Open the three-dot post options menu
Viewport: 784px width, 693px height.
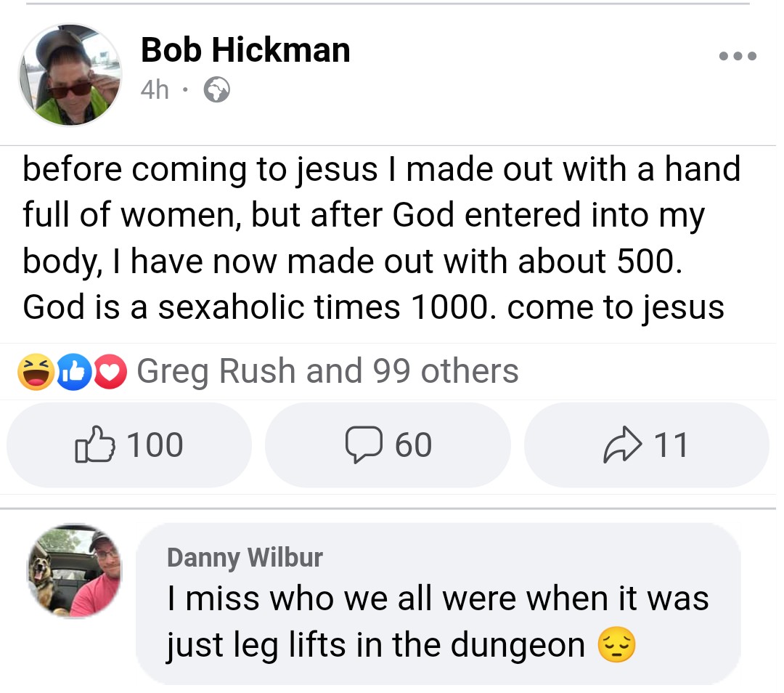click(x=738, y=56)
